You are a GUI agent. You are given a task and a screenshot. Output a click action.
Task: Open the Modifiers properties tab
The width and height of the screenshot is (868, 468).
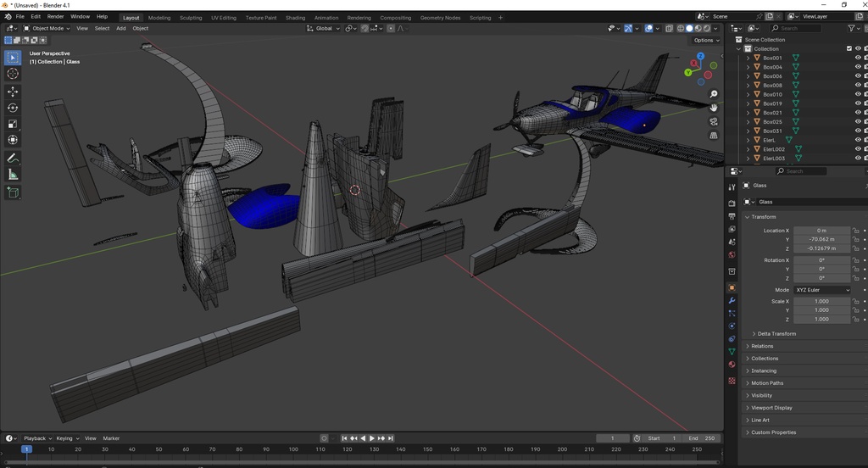[732, 300]
